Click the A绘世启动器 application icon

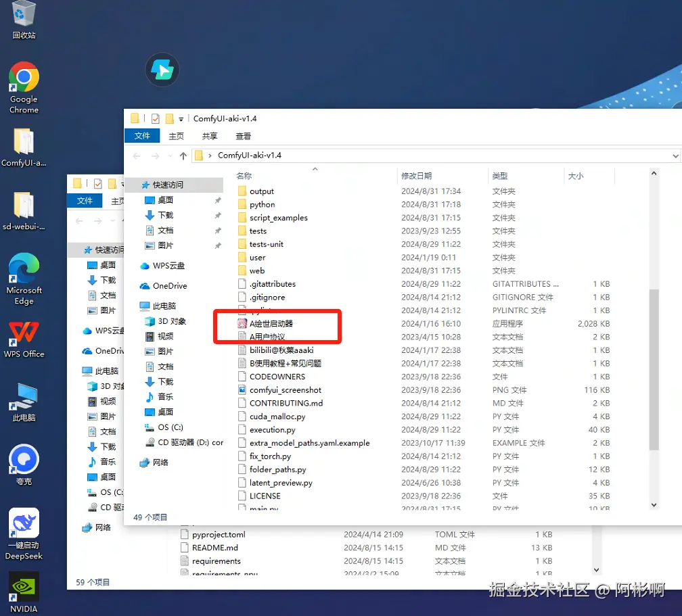242,323
